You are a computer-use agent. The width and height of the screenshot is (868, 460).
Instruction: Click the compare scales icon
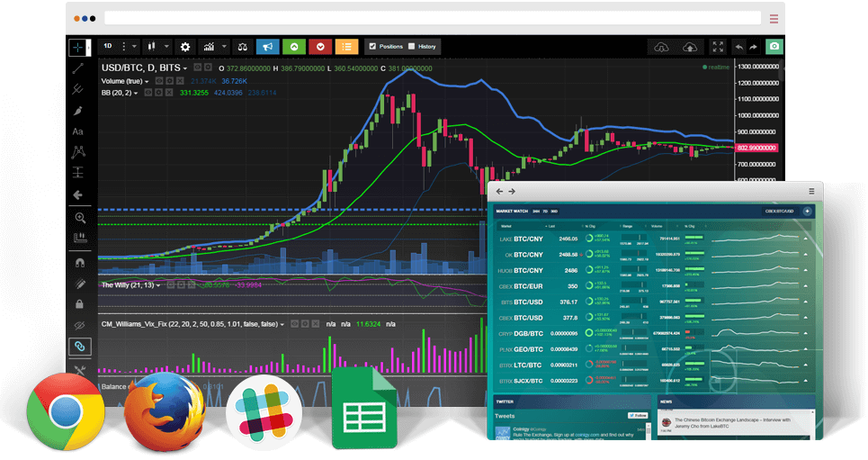[x=241, y=47]
